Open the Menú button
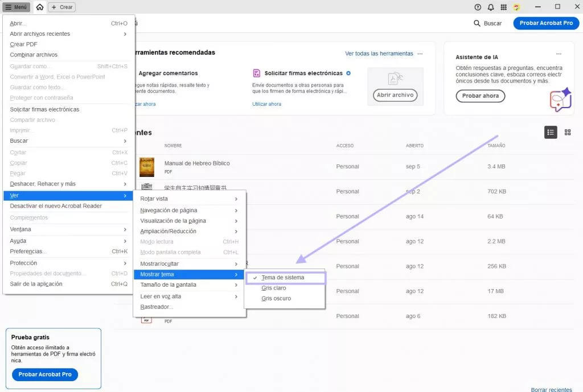This screenshot has width=583, height=392. pyautogui.click(x=16, y=7)
